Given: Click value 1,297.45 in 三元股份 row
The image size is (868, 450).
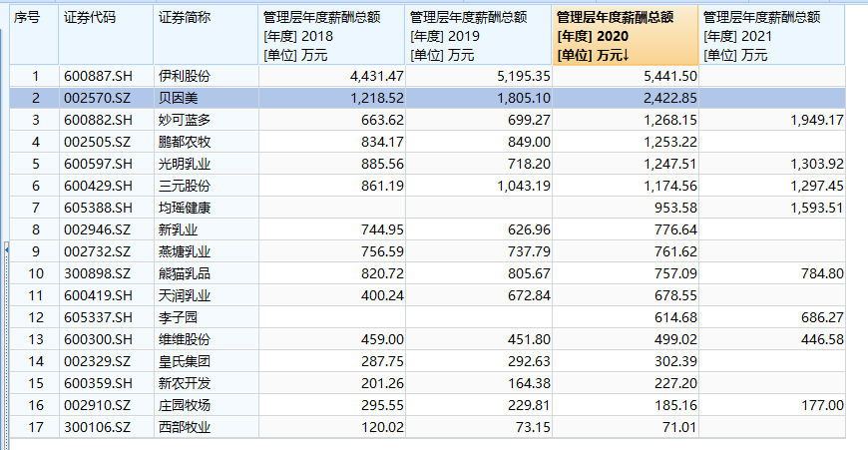Looking at the screenshot, I should 817,186.
